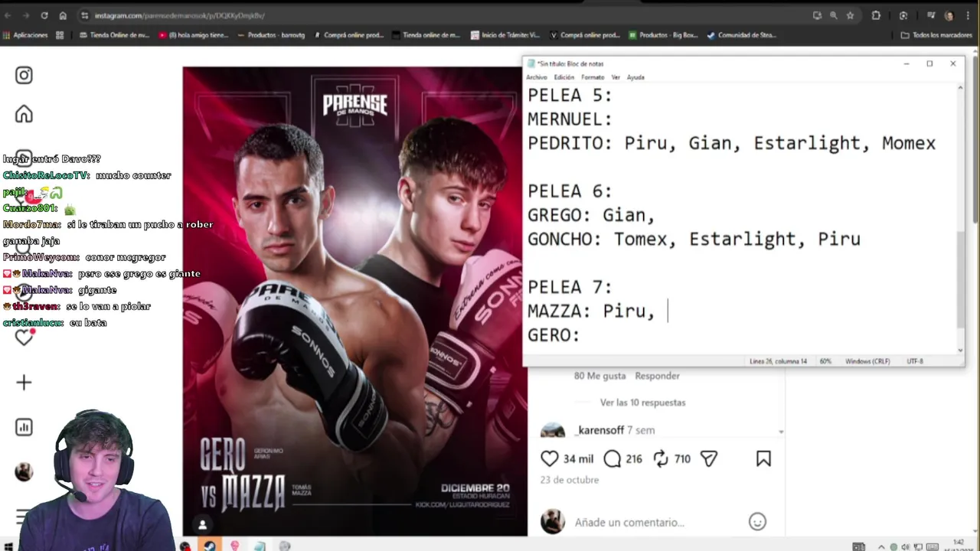Open Todos los marcadores folder
The width and height of the screenshot is (980, 551).
936,35
